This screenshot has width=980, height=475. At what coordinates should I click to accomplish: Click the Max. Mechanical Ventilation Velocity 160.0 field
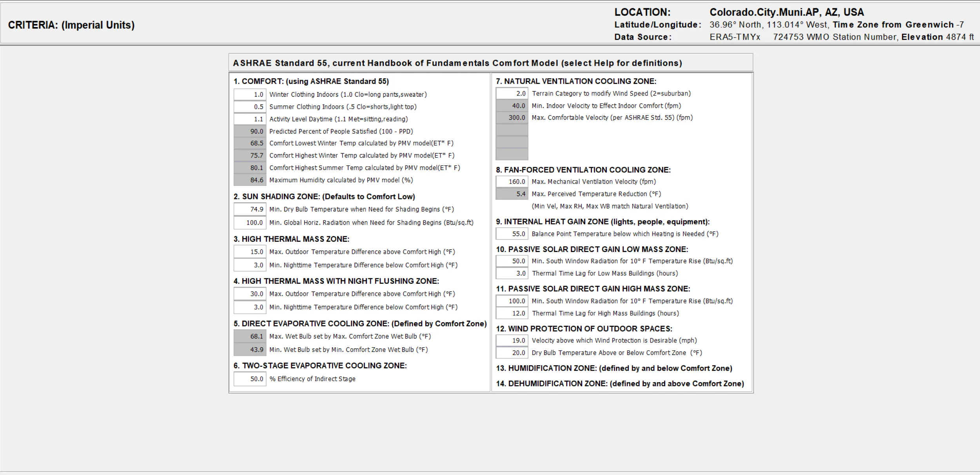pos(512,181)
